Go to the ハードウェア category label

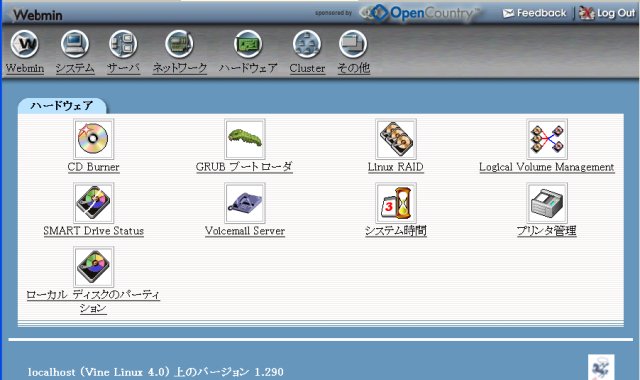click(x=248, y=68)
